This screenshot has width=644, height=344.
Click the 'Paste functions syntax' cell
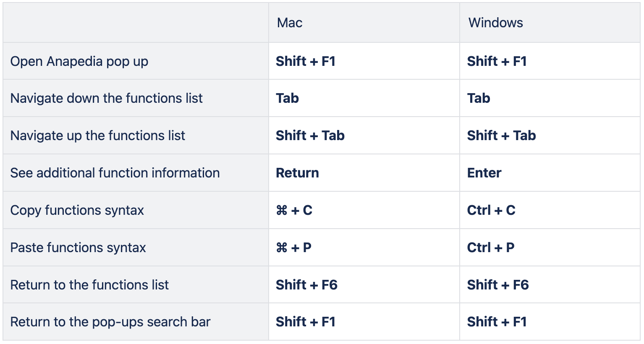[136, 248]
